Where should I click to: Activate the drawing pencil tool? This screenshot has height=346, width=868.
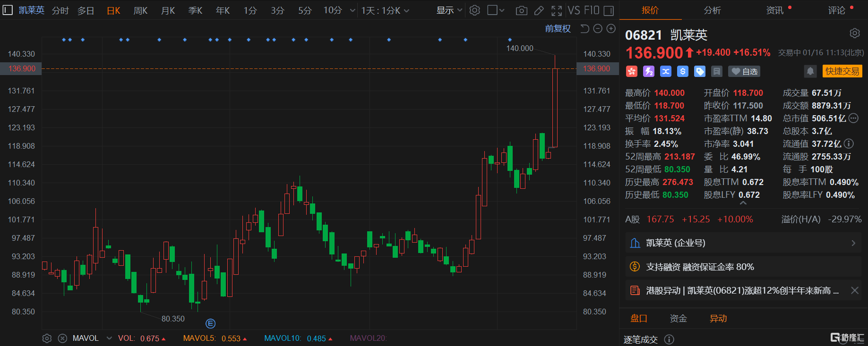pos(539,10)
